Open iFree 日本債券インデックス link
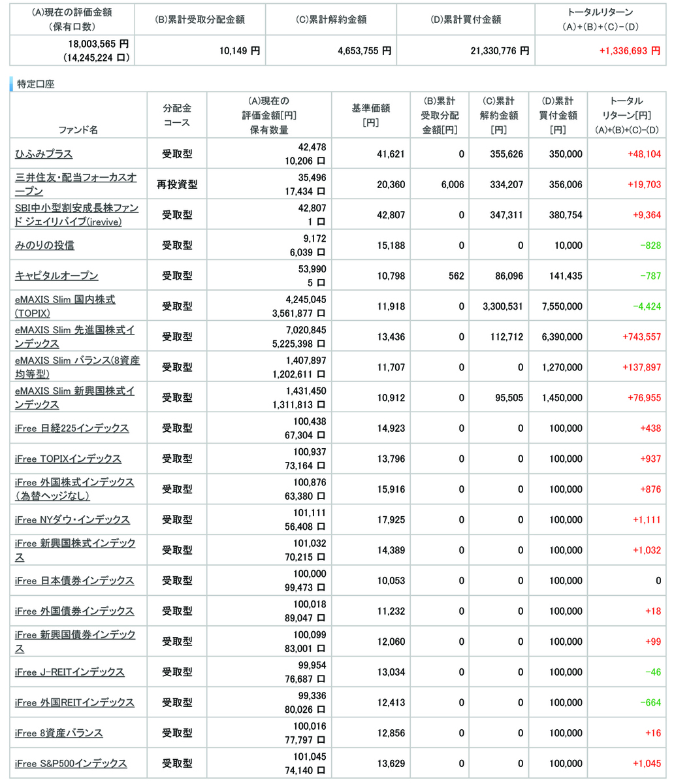Viewport: 674px width, 784px height. (x=74, y=580)
